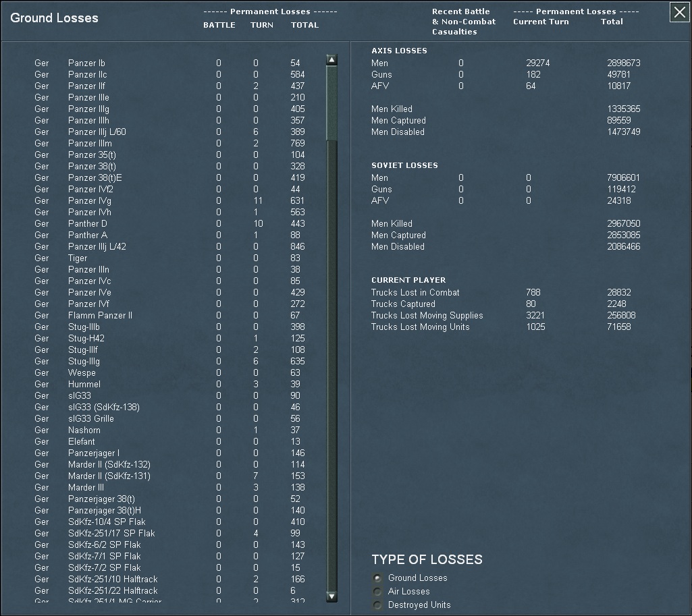
Task: Click the Wespe entry
Action: (82, 372)
